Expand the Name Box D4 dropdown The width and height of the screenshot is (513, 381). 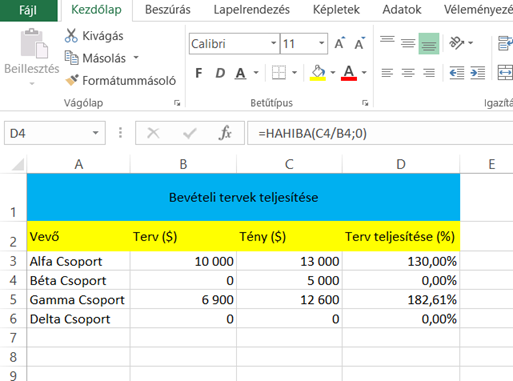pos(95,133)
